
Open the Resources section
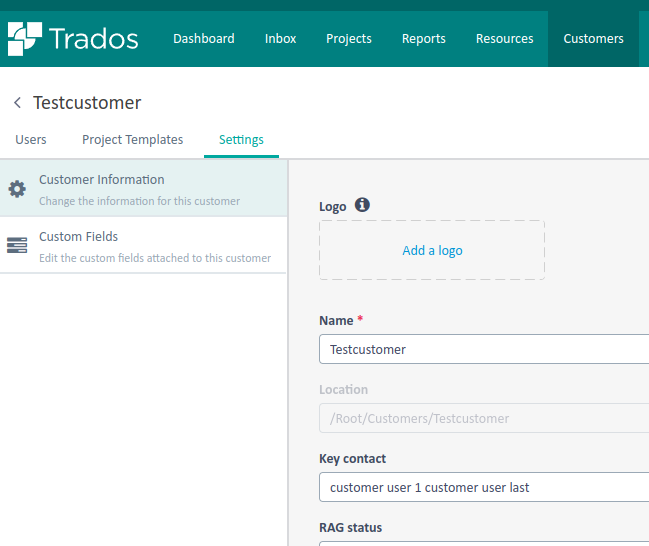coord(504,38)
